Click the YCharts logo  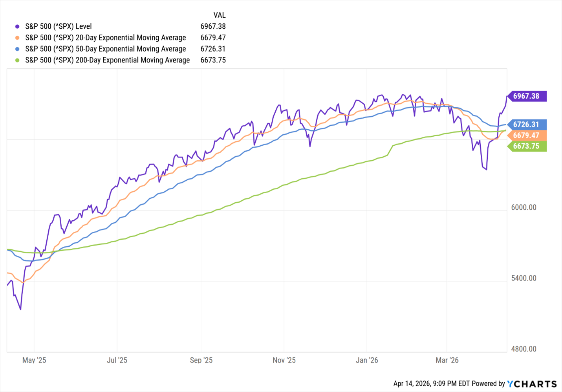[532, 384]
